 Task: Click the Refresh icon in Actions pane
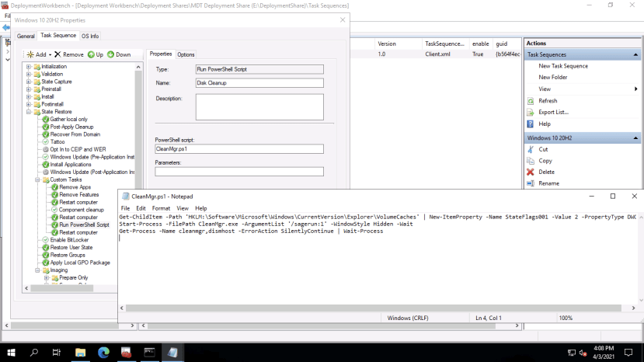[531, 101]
